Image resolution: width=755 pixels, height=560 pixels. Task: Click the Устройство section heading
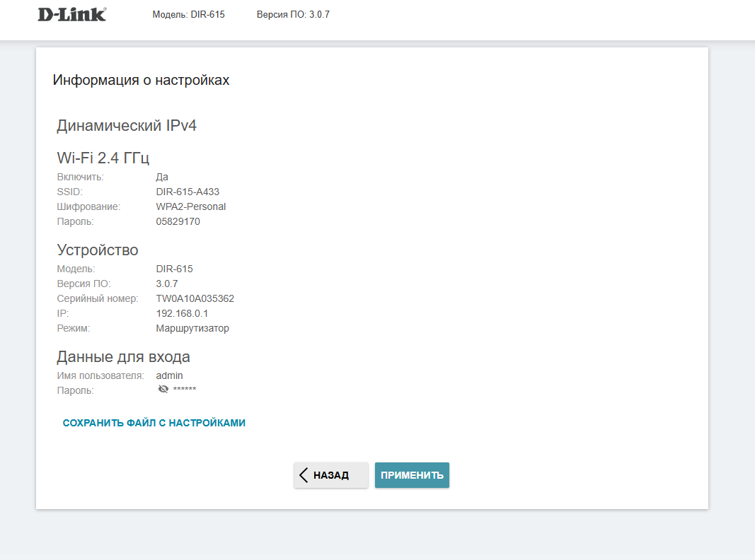(98, 250)
